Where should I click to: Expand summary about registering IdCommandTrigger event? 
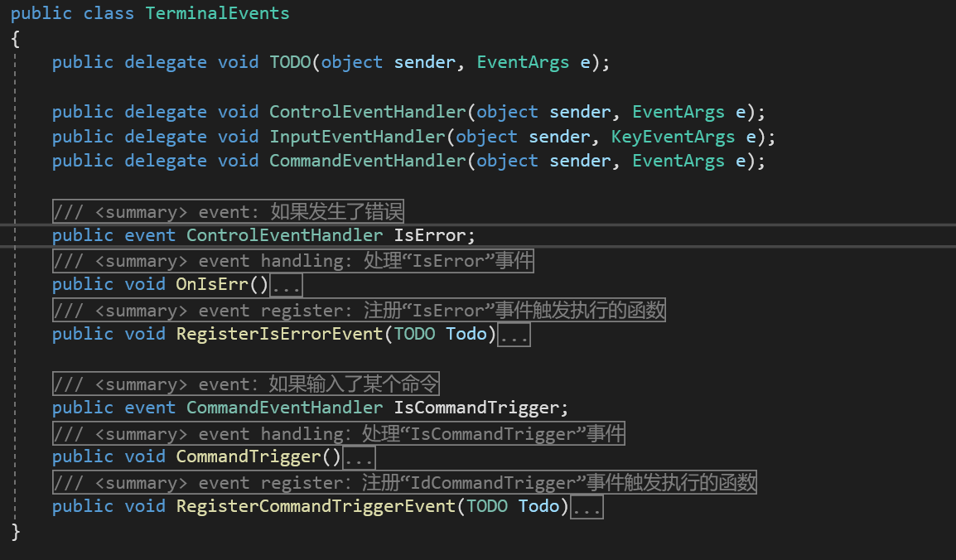405,482
